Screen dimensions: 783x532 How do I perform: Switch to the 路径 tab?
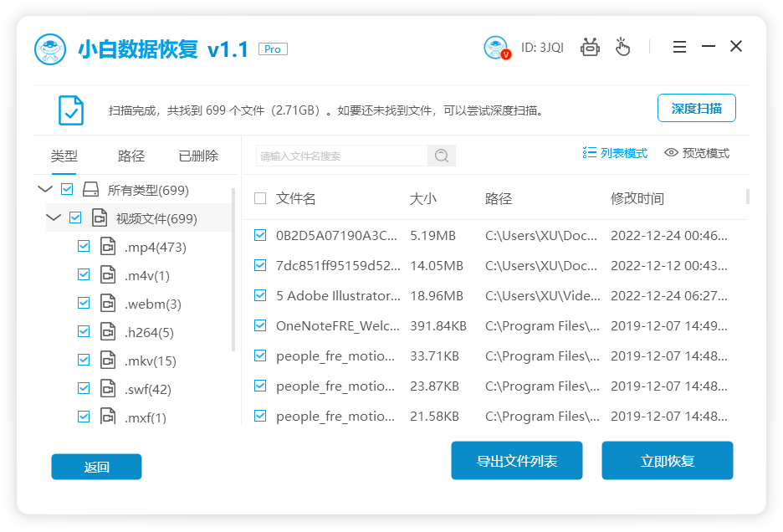coord(130,156)
